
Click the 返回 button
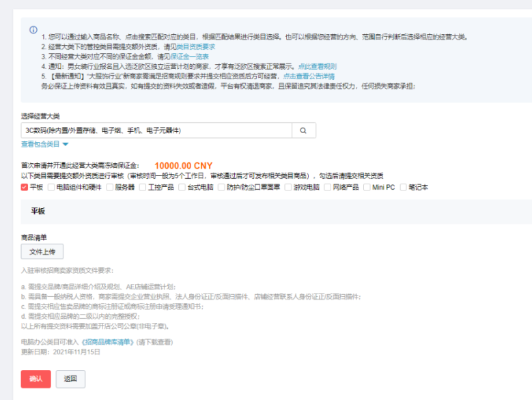(x=70, y=379)
